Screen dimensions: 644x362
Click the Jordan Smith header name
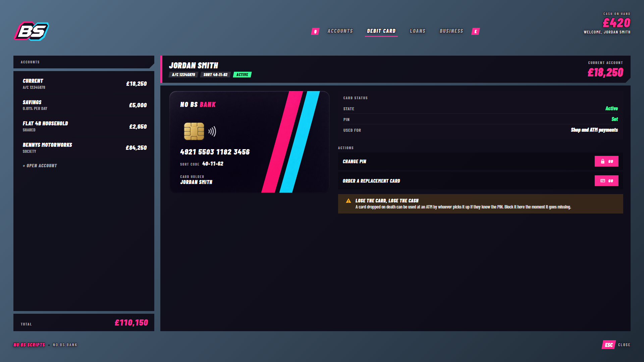click(194, 65)
